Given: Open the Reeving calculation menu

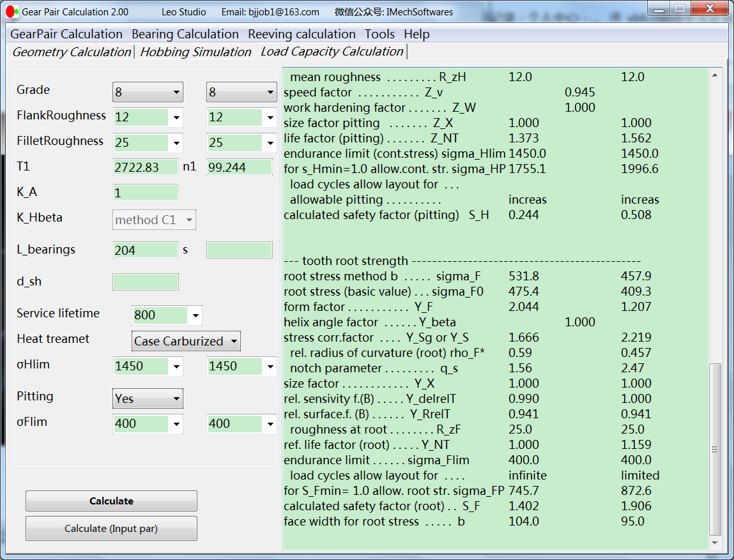Looking at the screenshot, I should tap(302, 34).
